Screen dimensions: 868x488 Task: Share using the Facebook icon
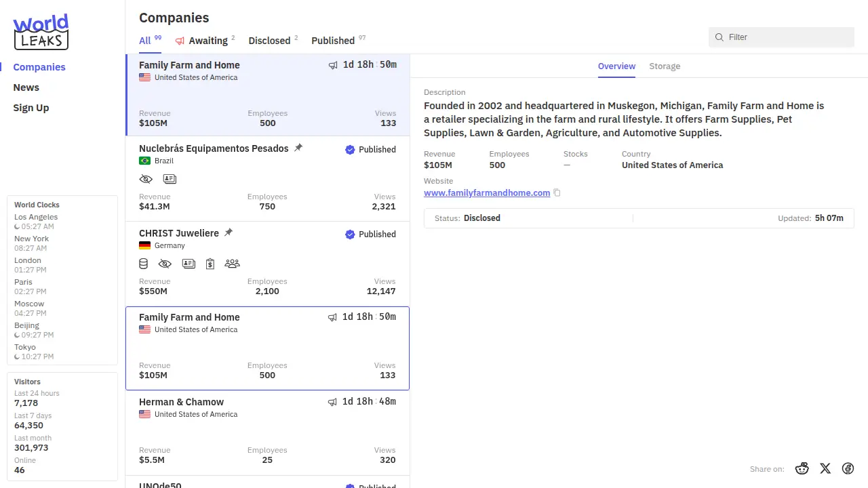pos(848,468)
